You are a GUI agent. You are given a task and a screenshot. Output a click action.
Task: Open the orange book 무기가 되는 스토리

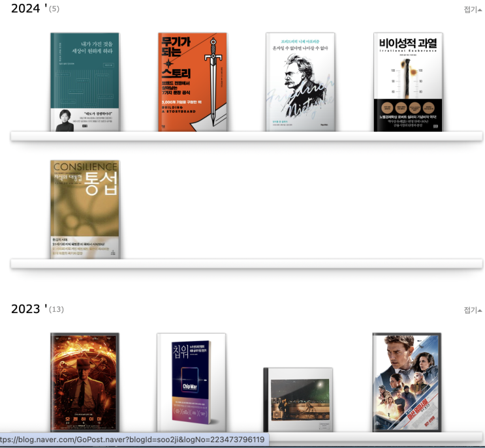coord(193,82)
